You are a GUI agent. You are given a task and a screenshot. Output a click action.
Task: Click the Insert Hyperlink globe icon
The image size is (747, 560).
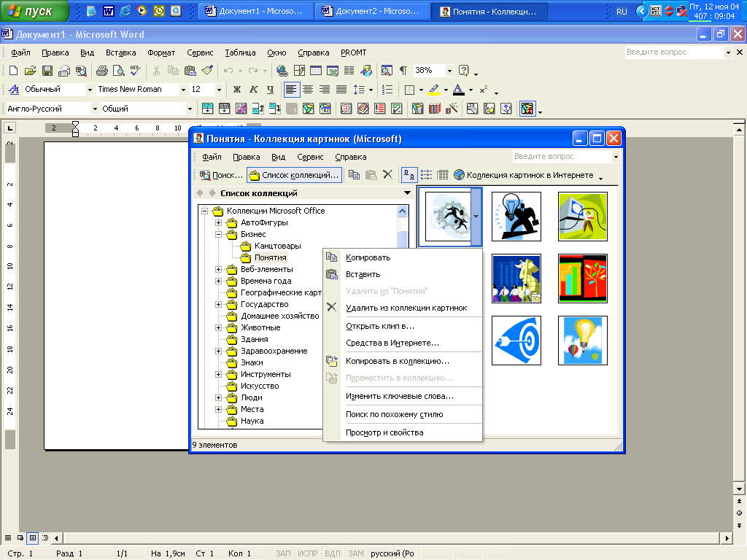point(282,71)
